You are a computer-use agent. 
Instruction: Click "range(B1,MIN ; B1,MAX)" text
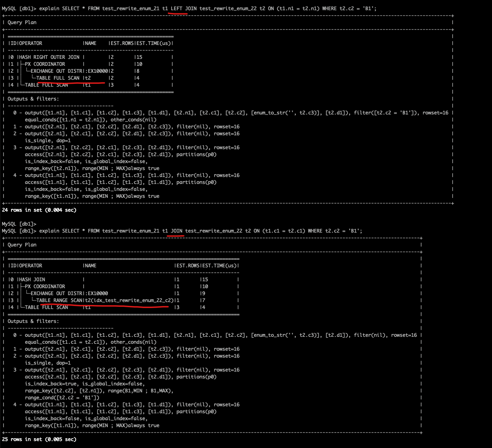[x=140, y=391]
